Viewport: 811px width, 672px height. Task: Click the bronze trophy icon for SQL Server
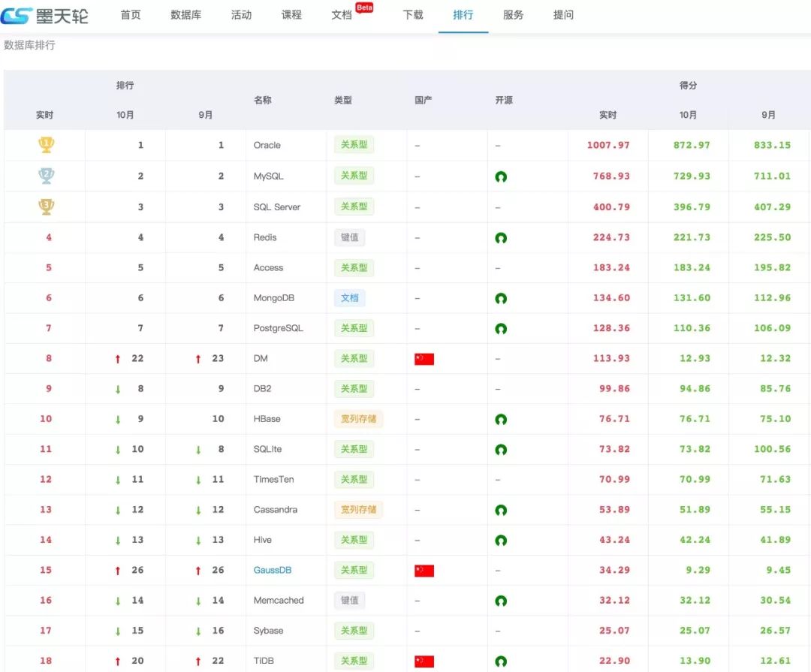click(x=47, y=206)
